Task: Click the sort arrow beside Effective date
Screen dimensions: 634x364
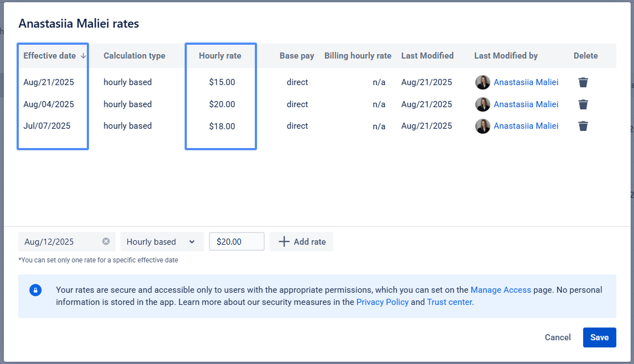Action: (x=83, y=56)
